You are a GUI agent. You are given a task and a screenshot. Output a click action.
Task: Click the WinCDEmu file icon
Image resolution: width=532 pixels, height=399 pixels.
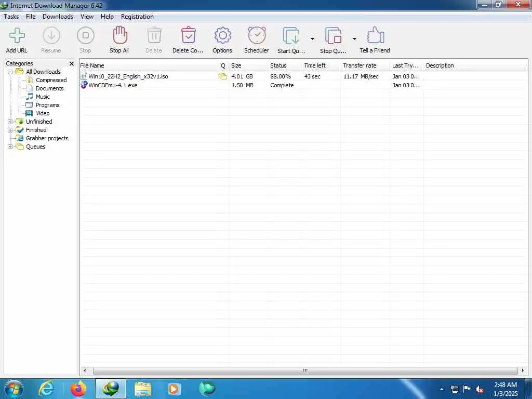84,85
